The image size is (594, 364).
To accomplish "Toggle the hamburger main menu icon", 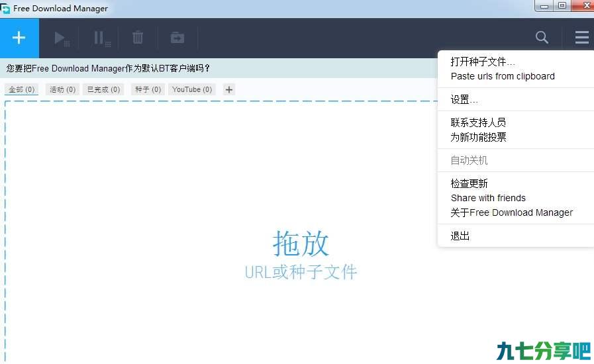I will pyautogui.click(x=582, y=37).
